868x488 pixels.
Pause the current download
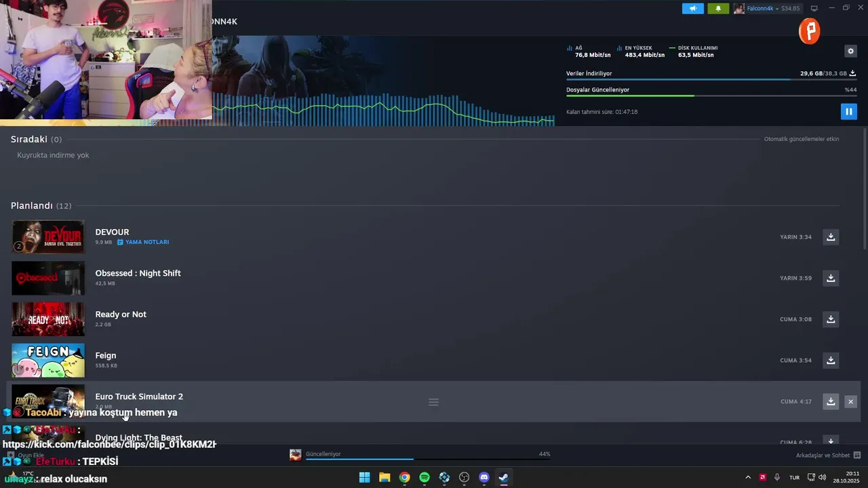point(848,112)
